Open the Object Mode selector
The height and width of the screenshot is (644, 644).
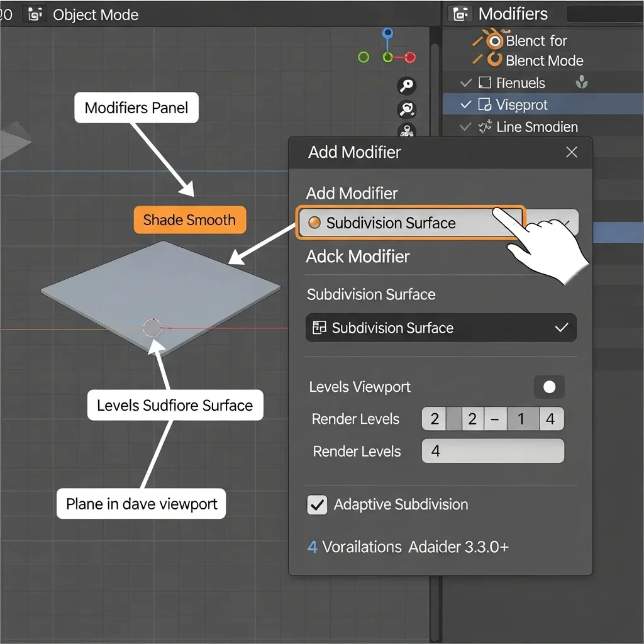click(x=96, y=15)
